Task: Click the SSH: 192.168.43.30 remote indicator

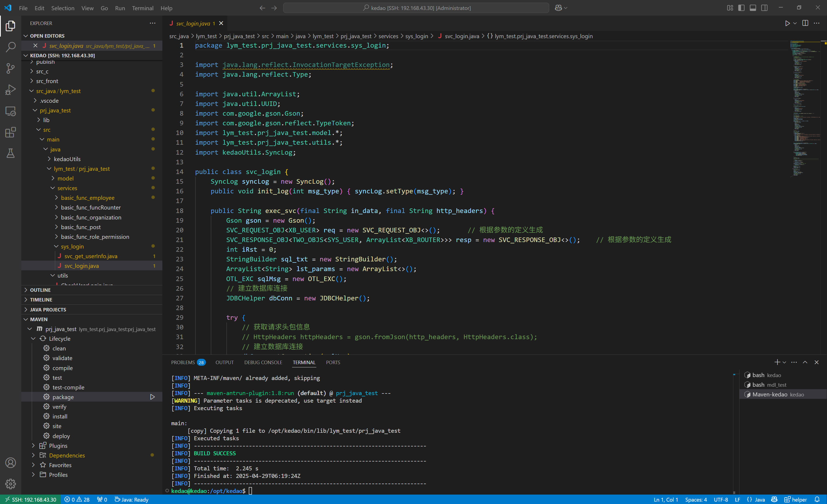Action: click(x=30, y=499)
